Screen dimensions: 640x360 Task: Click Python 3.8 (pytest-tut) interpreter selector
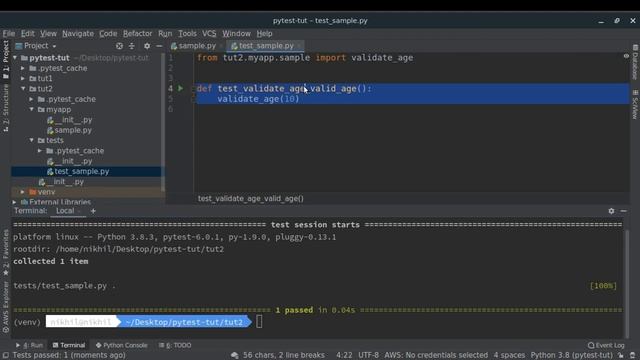click(x=571, y=356)
